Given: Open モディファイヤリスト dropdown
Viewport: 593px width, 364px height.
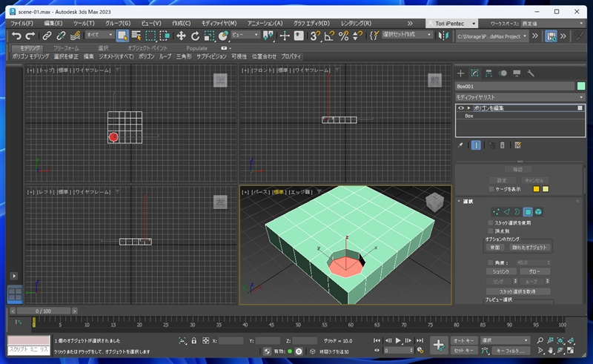Looking at the screenshot, I should 520,97.
